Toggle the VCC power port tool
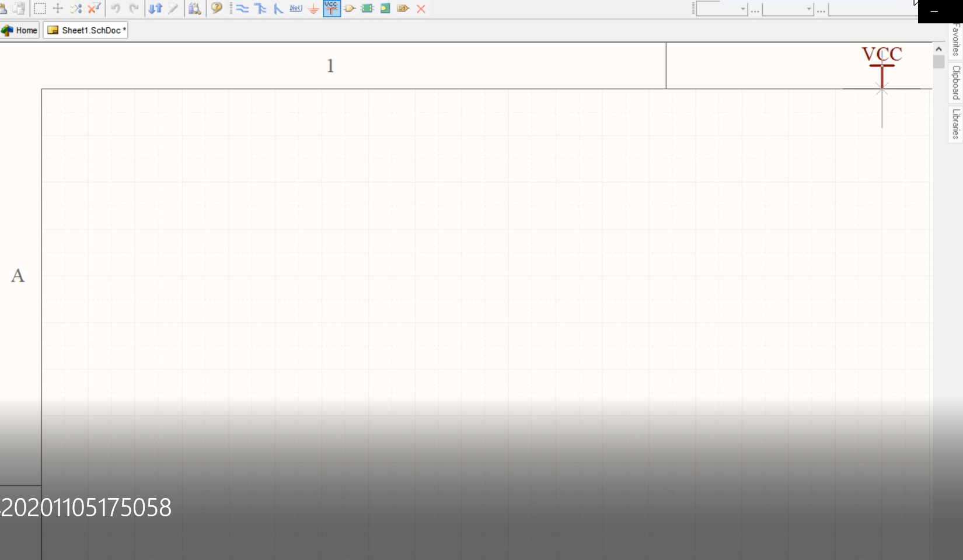Screen dimensions: 963x560 point(332,8)
